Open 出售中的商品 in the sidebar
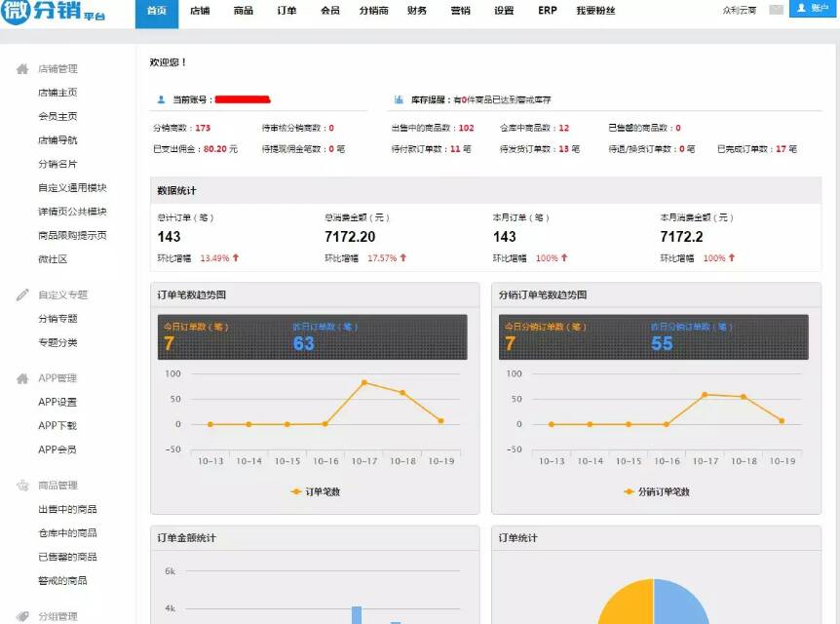840x624 pixels. tap(67, 509)
